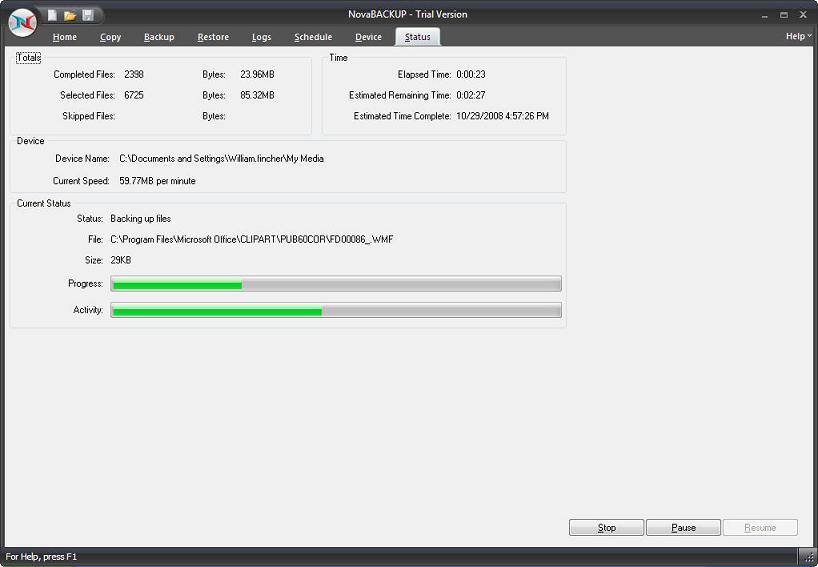Click the resize grip in status bar corner
Image resolution: width=818 pixels, height=567 pixels.
coord(808,558)
